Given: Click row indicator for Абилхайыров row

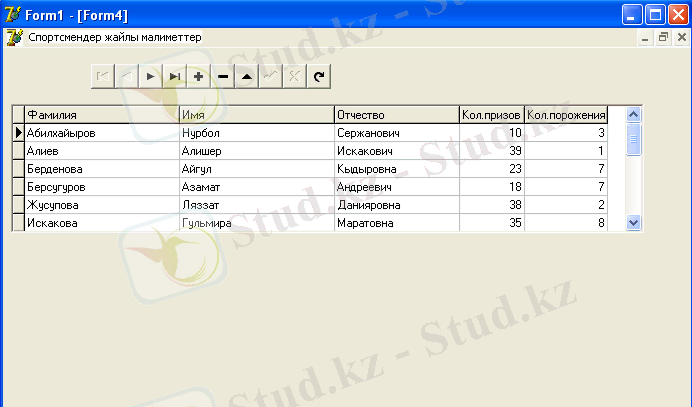Looking at the screenshot, I should coord(18,133).
